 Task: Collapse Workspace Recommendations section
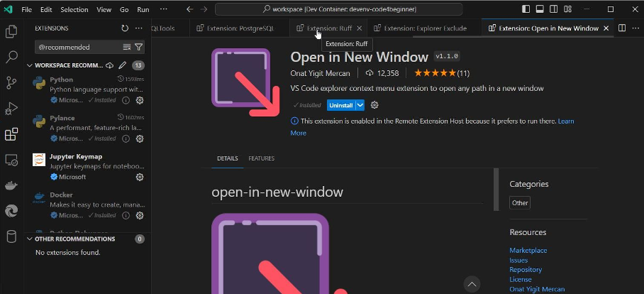pos(30,65)
